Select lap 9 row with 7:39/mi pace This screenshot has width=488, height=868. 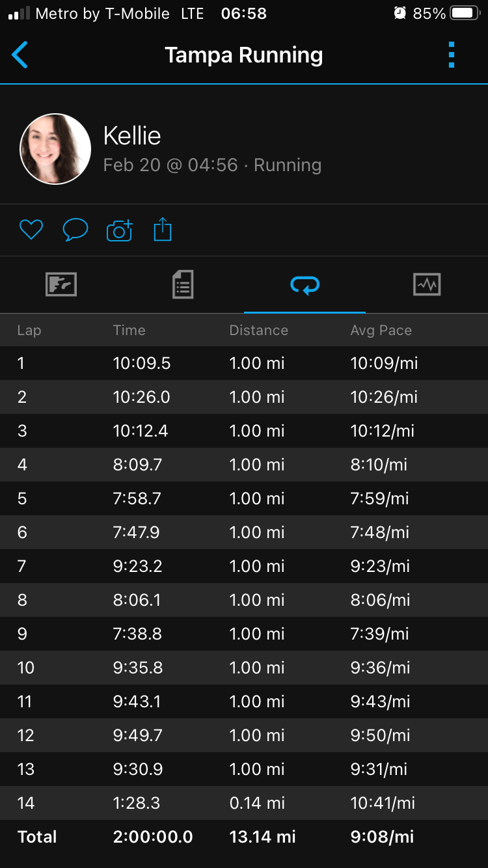tap(244, 634)
